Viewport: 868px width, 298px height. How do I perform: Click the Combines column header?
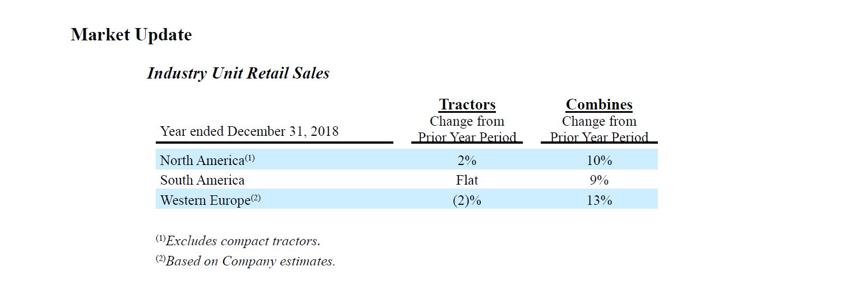point(599,104)
